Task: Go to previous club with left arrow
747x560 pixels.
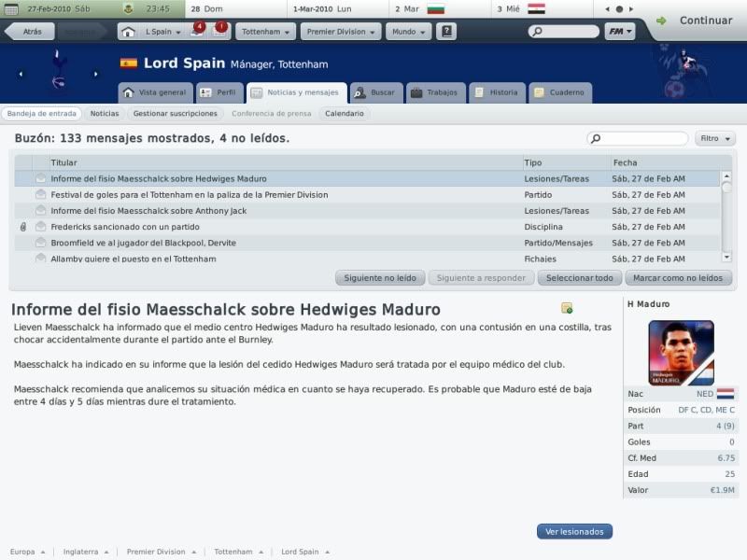Action: (21, 75)
